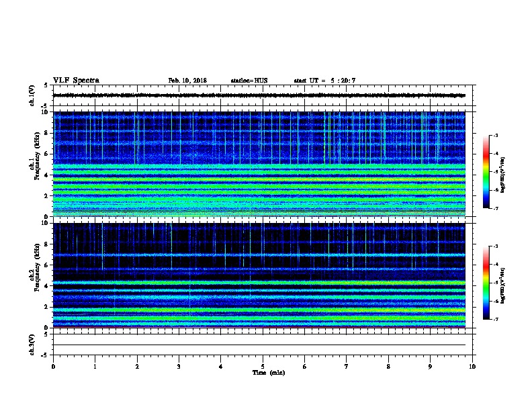The width and height of the screenshot is (532, 411).
Task: Click the "station=HUS" header label
Action: coord(249,81)
